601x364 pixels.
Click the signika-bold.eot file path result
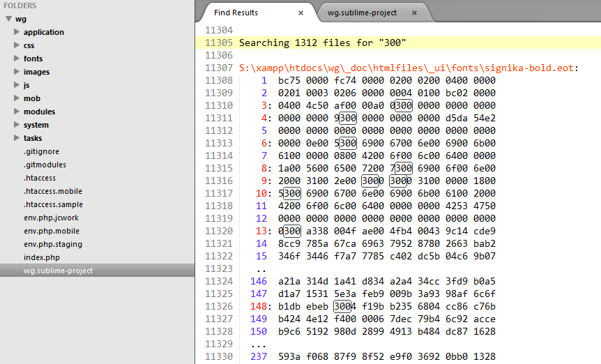(x=409, y=68)
